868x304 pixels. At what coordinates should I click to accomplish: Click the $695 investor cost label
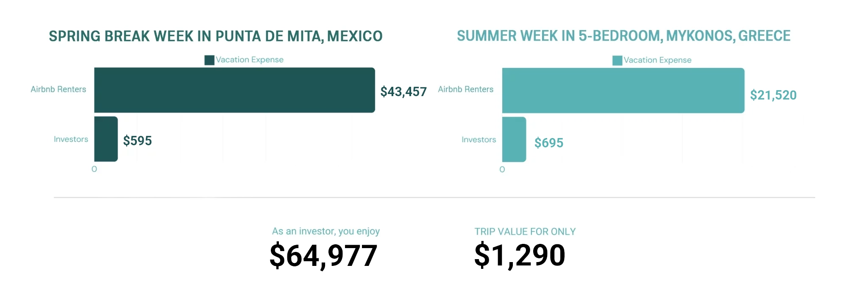(x=549, y=143)
